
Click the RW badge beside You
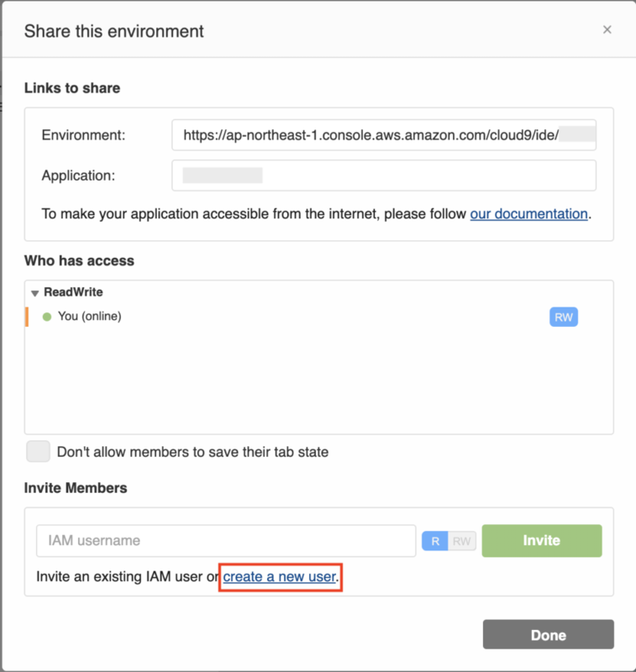(563, 317)
